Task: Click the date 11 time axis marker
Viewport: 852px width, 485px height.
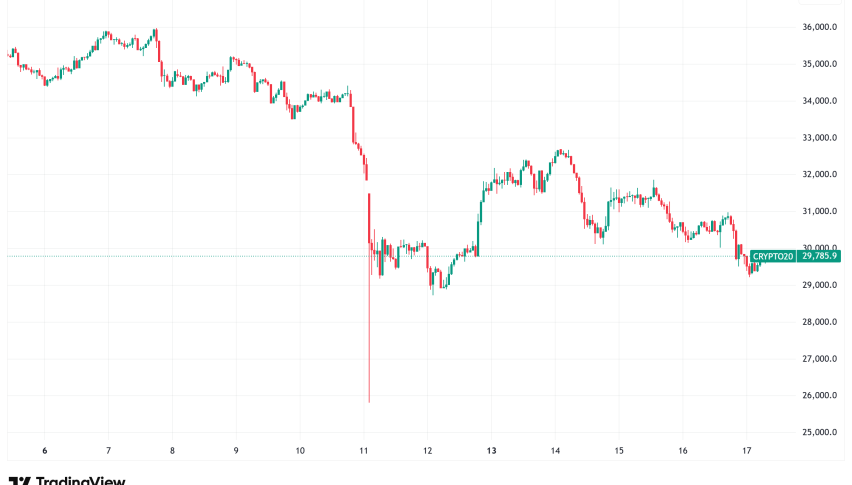Action: [x=364, y=451]
